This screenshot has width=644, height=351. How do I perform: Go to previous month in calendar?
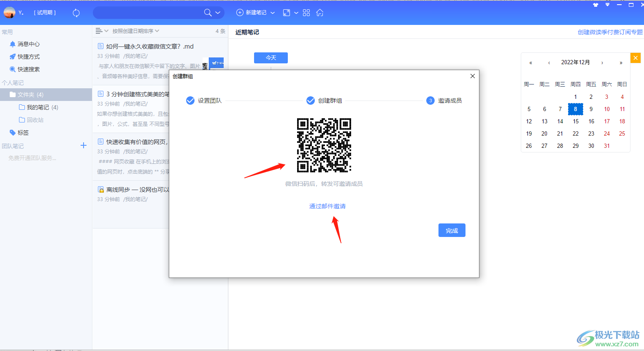(x=549, y=63)
